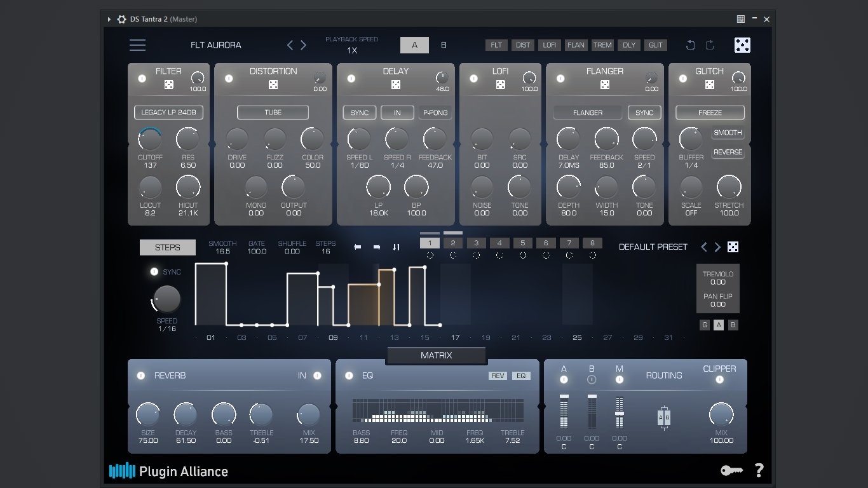Screen dimensions: 868x488
Task: Click the FREEZE glitch button
Action: click(710, 112)
